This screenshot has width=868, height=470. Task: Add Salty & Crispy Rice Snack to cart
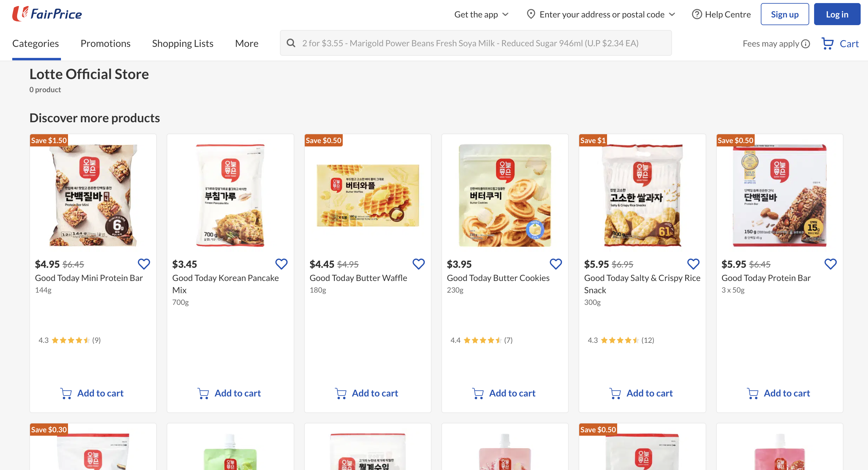(x=642, y=393)
